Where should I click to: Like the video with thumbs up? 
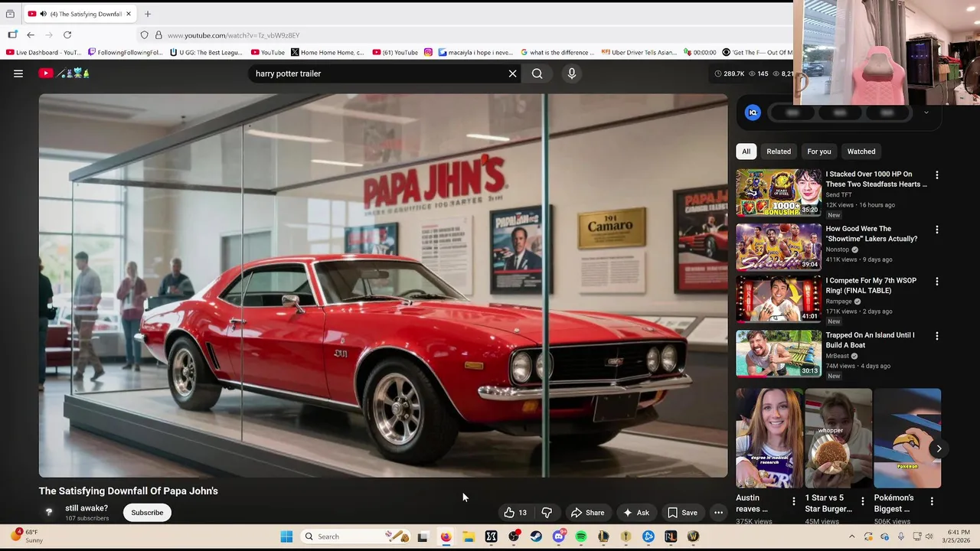click(x=515, y=513)
